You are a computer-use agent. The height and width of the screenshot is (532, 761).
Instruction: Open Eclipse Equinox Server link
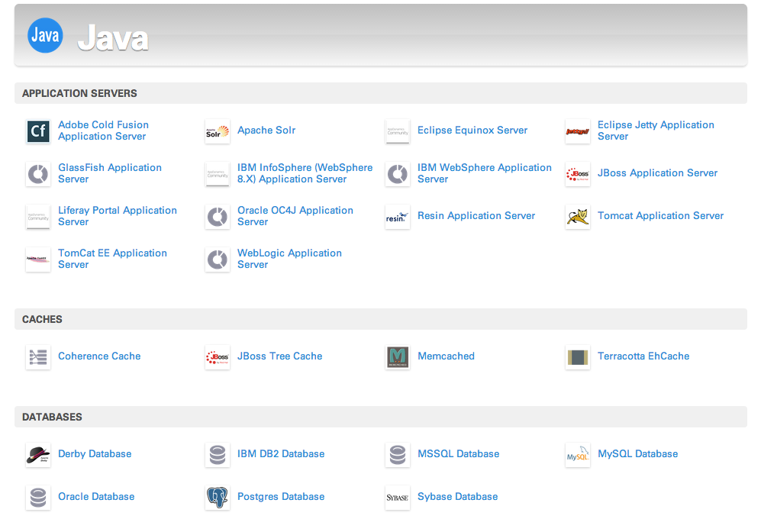tap(472, 130)
